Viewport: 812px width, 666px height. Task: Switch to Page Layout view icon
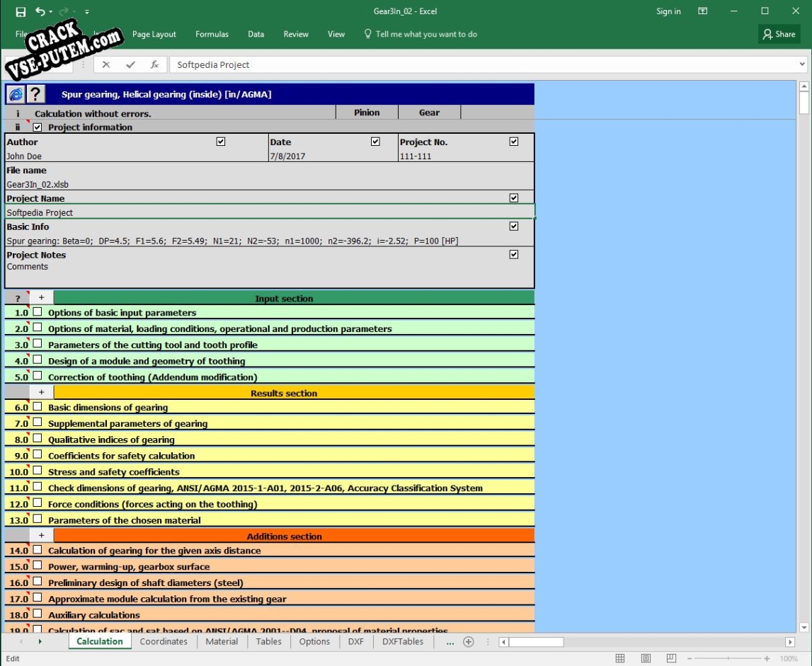(646, 658)
